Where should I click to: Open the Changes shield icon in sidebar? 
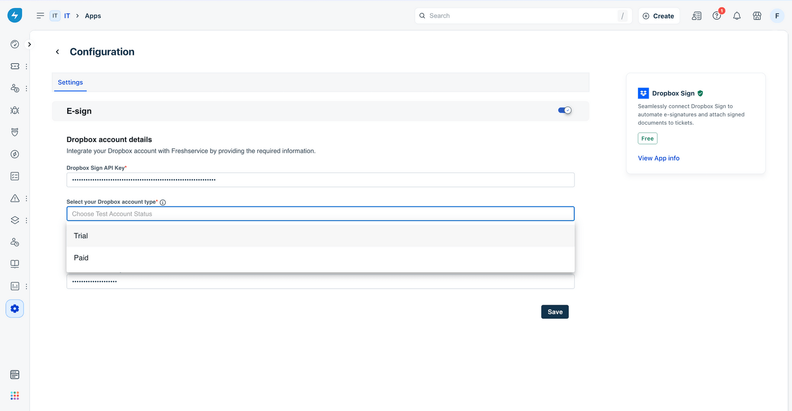pyautogui.click(x=15, y=132)
